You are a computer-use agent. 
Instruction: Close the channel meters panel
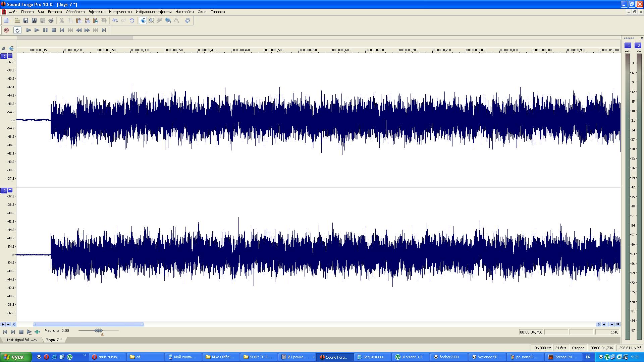click(x=642, y=38)
